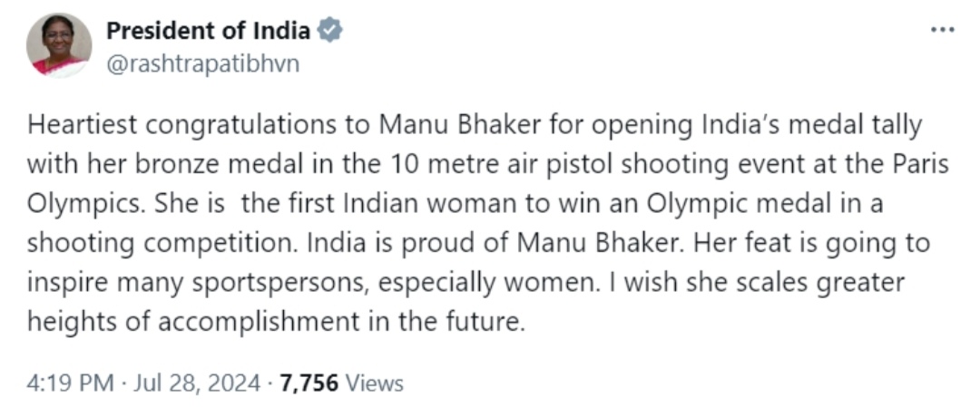Click the President of India display name
Screen dimensions: 980x407
pos(208,30)
